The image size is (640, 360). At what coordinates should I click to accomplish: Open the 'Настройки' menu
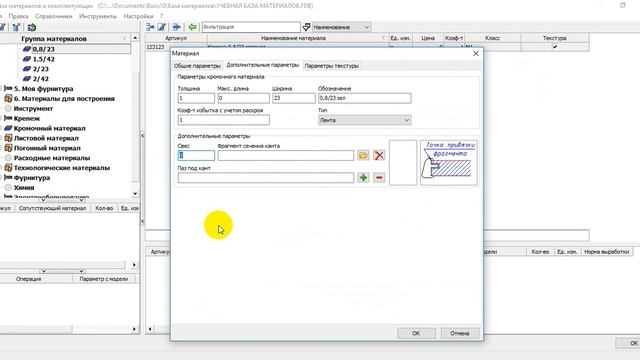[x=138, y=16]
